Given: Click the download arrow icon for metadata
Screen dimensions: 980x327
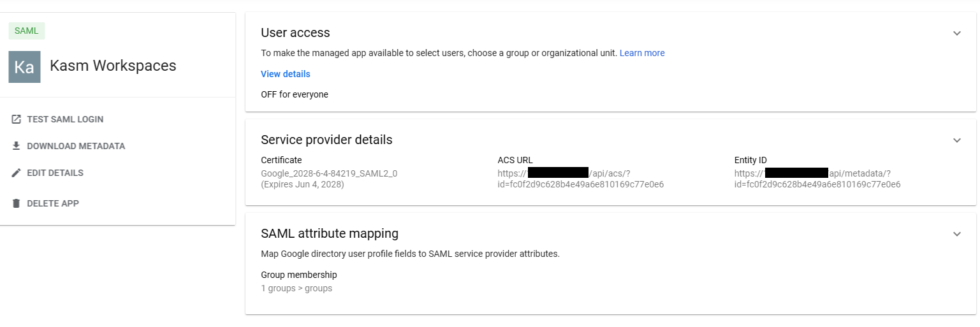Looking at the screenshot, I should tap(17, 146).
